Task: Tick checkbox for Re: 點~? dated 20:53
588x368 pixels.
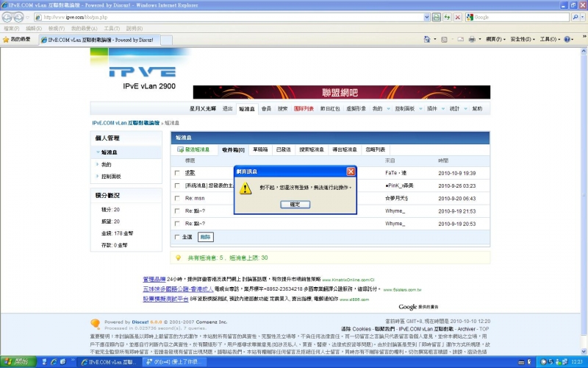Action: coord(177,224)
